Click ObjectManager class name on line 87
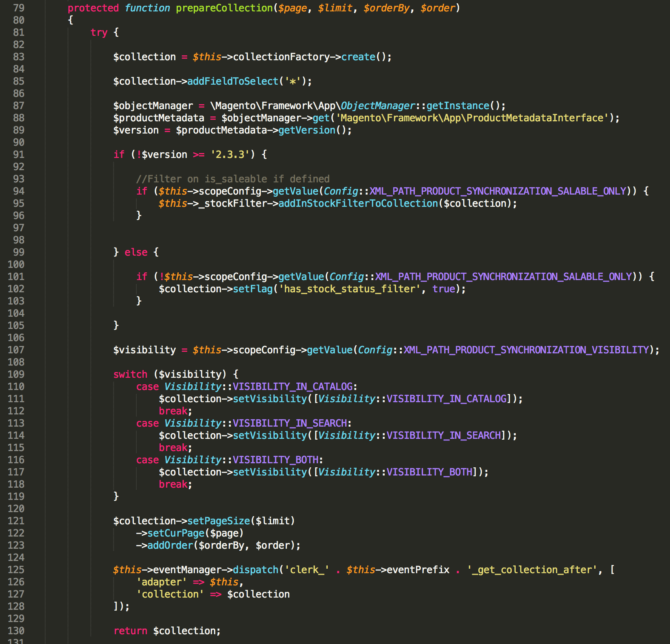This screenshot has height=644, width=670. click(378, 106)
